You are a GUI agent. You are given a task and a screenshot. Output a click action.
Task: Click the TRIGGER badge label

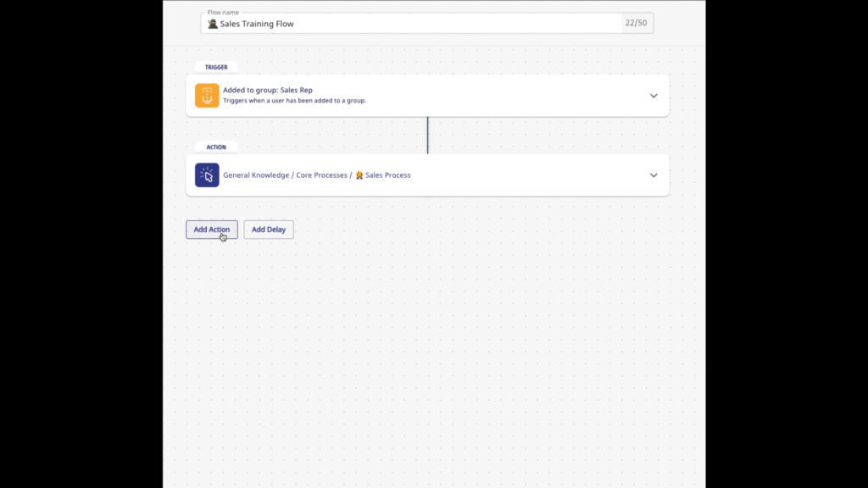coord(214,67)
